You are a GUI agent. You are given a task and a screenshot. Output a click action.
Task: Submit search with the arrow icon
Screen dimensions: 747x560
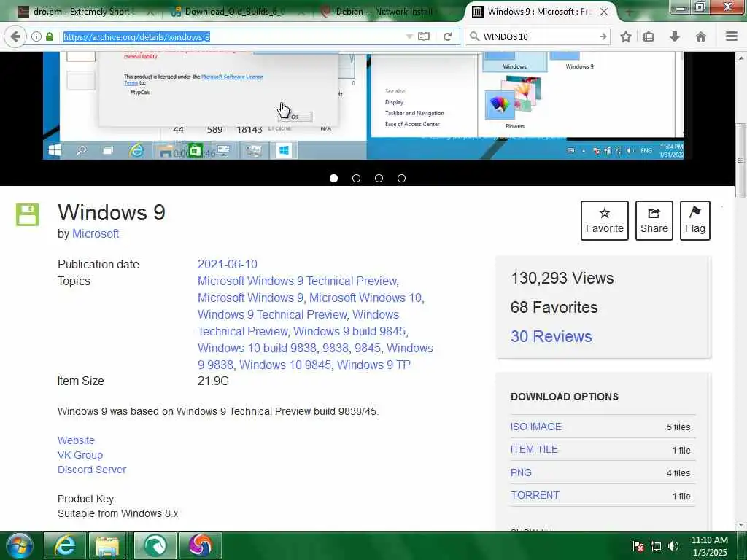click(603, 36)
